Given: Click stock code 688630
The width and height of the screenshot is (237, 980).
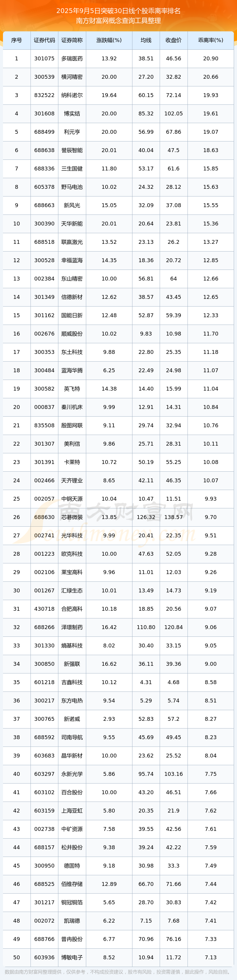Looking at the screenshot, I should (44, 518).
